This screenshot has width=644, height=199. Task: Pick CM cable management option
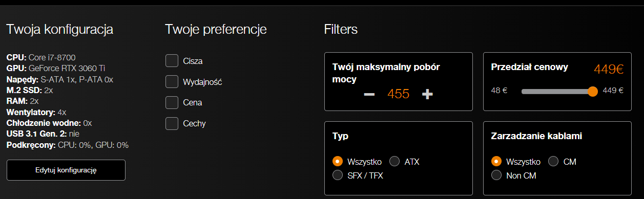pyautogui.click(x=553, y=162)
